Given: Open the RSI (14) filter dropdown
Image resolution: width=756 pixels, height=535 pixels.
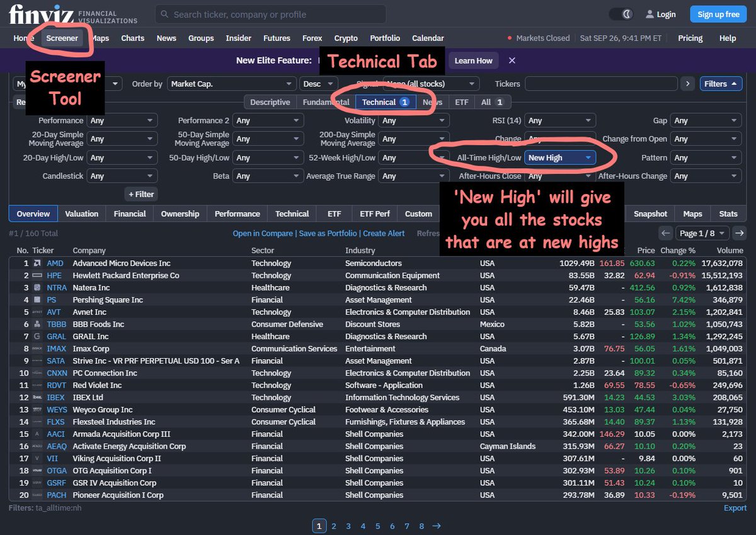Looking at the screenshot, I should coord(560,120).
